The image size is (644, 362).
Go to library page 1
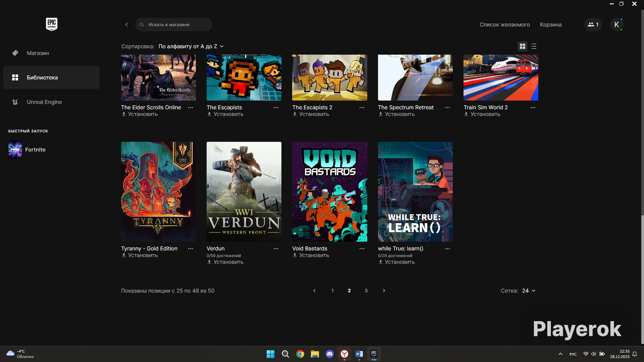click(333, 291)
